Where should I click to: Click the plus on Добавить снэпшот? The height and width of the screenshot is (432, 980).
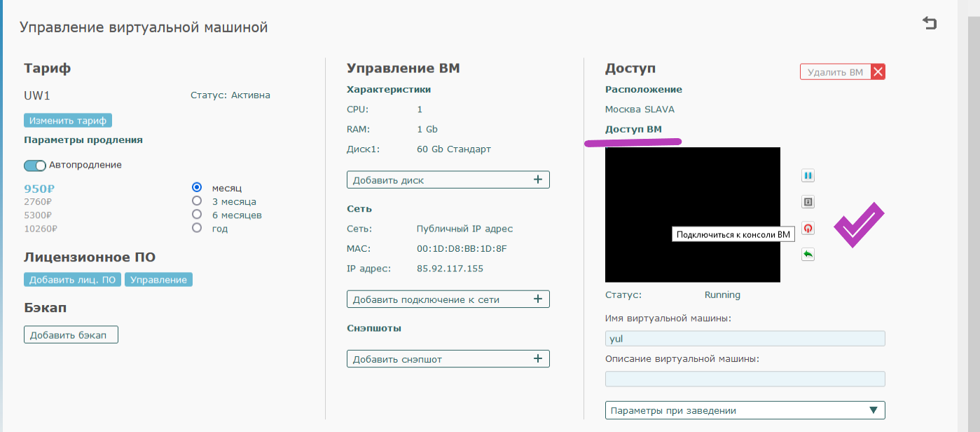[x=538, y=358]
